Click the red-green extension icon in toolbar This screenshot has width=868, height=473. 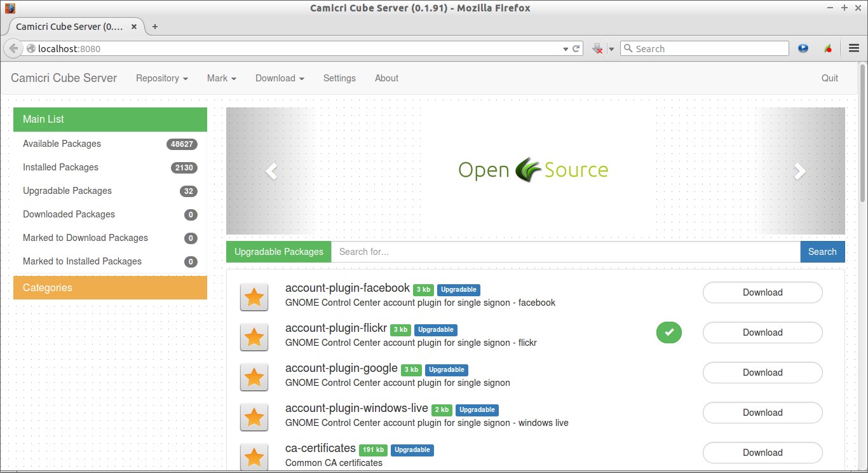click(828, 48)
